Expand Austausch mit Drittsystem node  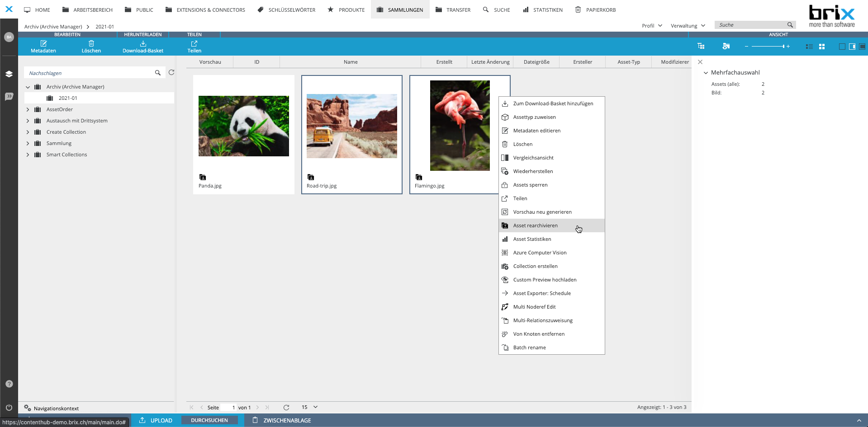click(x=28, y=121)
